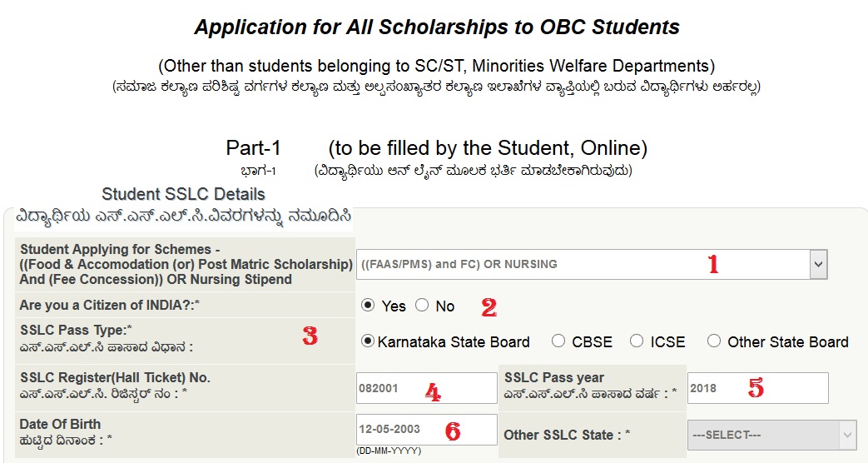Click the schemes dropdown arrow button
Viewport: 868px width, 463px height.
coord(817,265)
